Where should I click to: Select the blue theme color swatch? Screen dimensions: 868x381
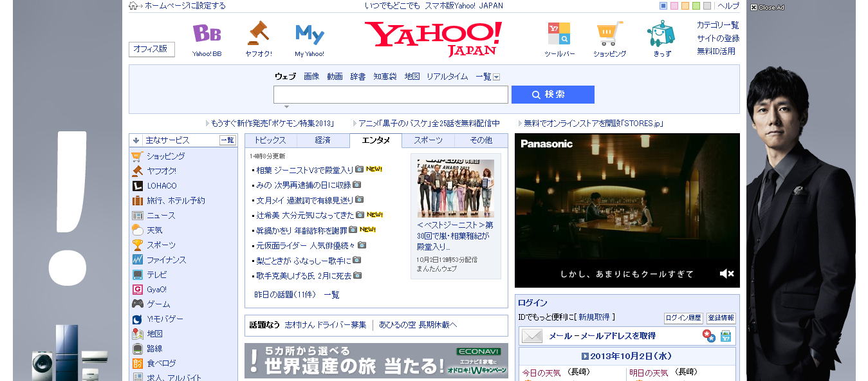pyautogui.click(x=663, y=6)
